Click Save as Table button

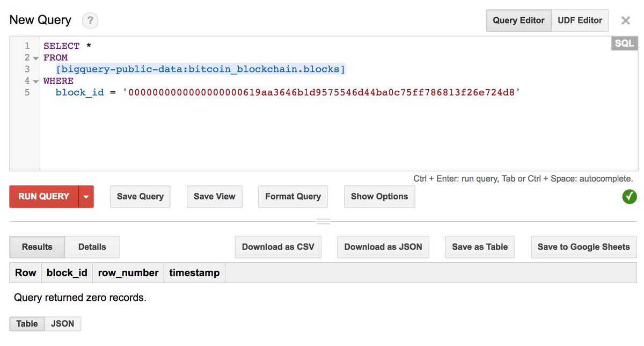[x=480, y=247]
